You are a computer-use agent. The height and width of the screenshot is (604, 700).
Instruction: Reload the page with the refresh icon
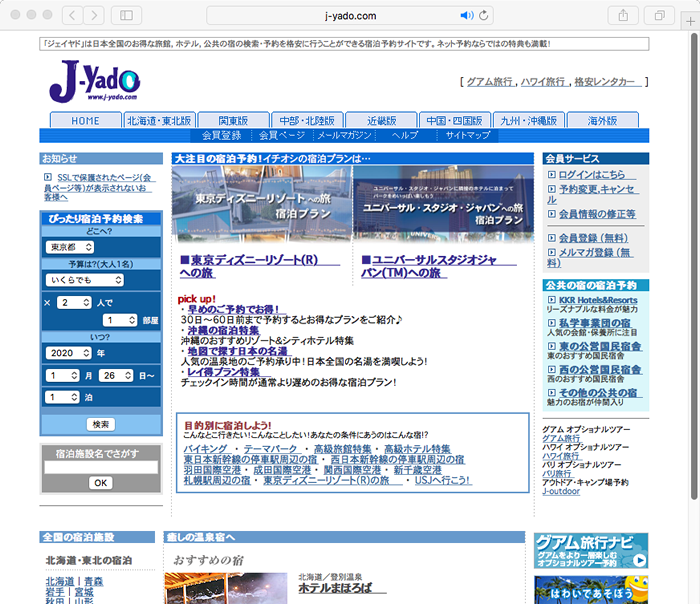[483, 16]
